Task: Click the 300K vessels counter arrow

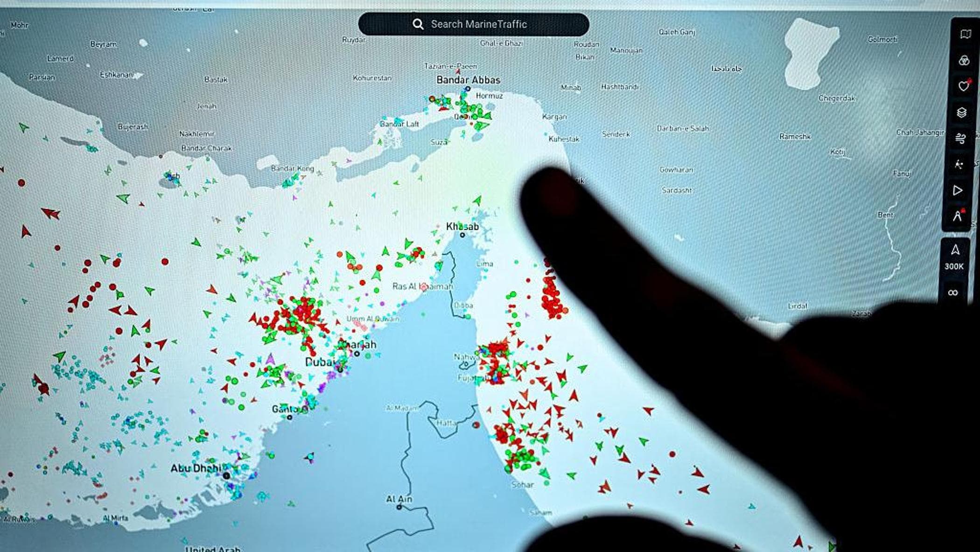Action: (x=955, y=251)
